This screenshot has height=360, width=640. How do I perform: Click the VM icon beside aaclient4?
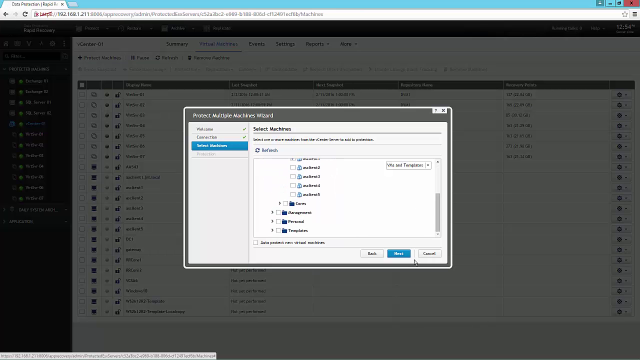click(x=299, y=186)
